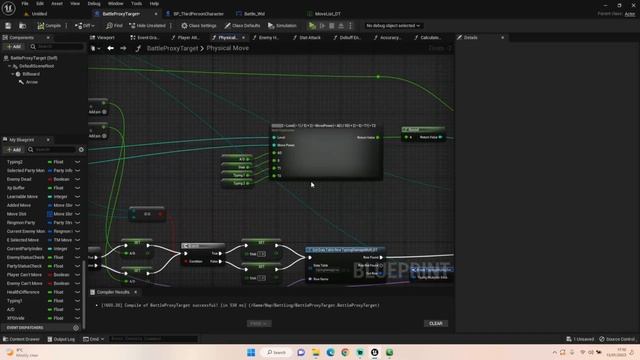640x360 pixels.
Task: Open Class Settings
Action: (x=199, y=26)
